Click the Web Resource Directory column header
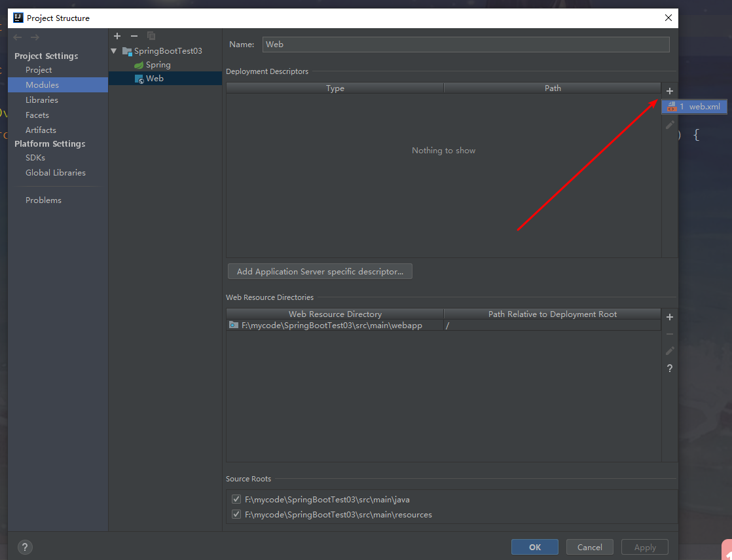 click(x=335, y=314)
